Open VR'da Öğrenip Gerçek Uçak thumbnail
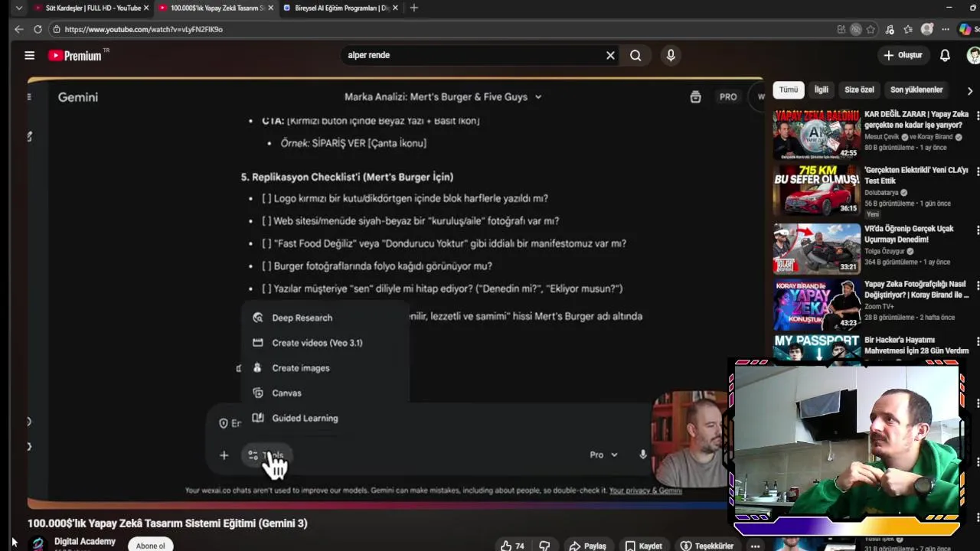The width and height of the screenshot is (980, 551). (x=816, y=248)
